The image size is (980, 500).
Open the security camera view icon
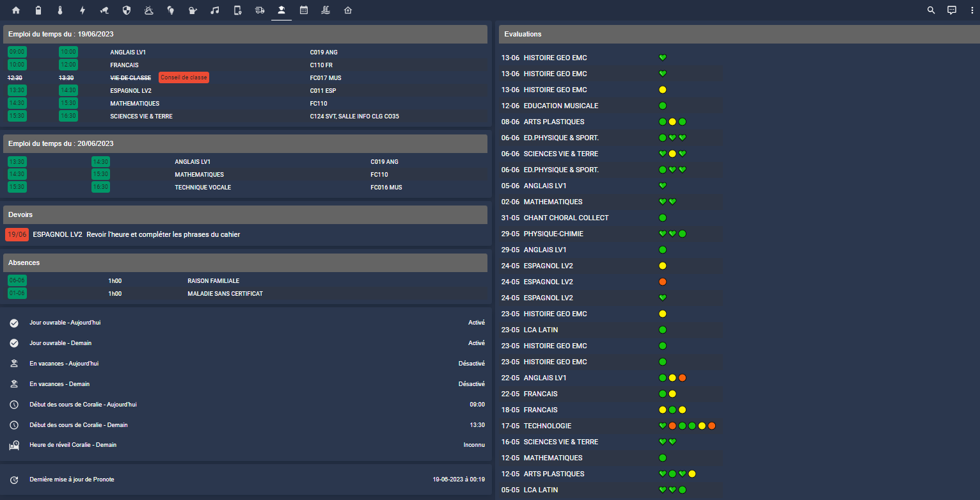coord(104,10)
